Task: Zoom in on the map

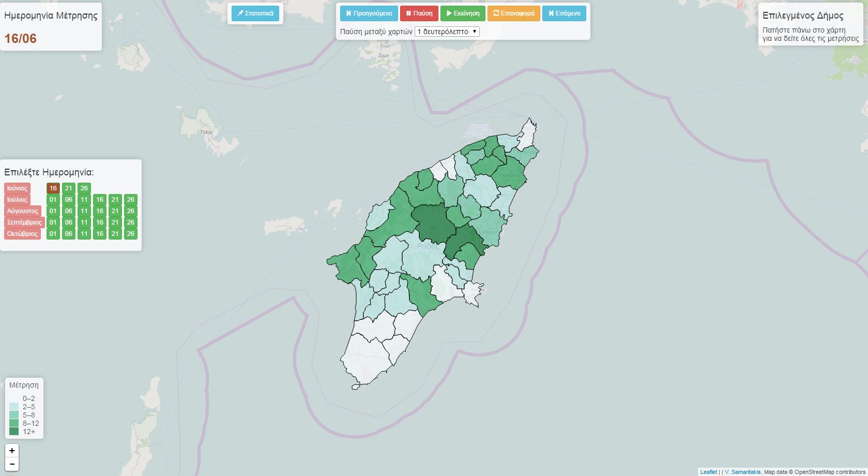Action: [12, 451]
